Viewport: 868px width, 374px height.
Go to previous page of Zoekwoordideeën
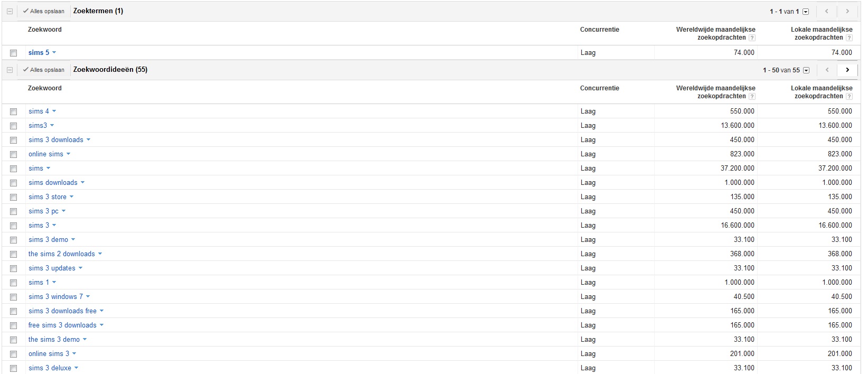click(827, 70)
